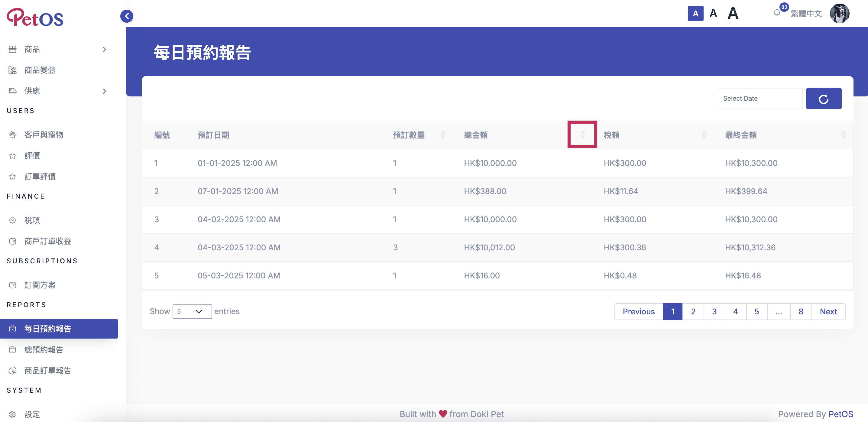Click the wallet icon beside 訂閱方案

(x=12, y=285)
